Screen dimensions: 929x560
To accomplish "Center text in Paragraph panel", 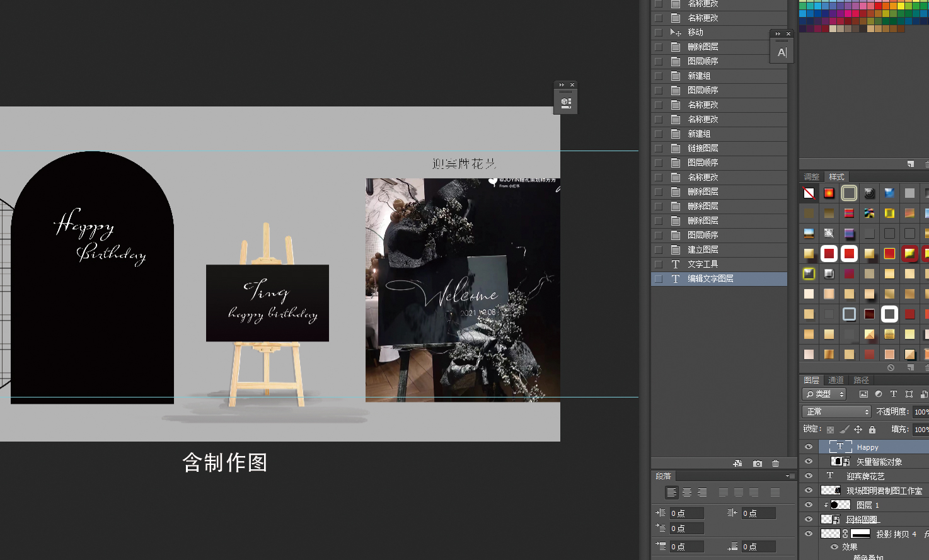I will click(687, 492).
